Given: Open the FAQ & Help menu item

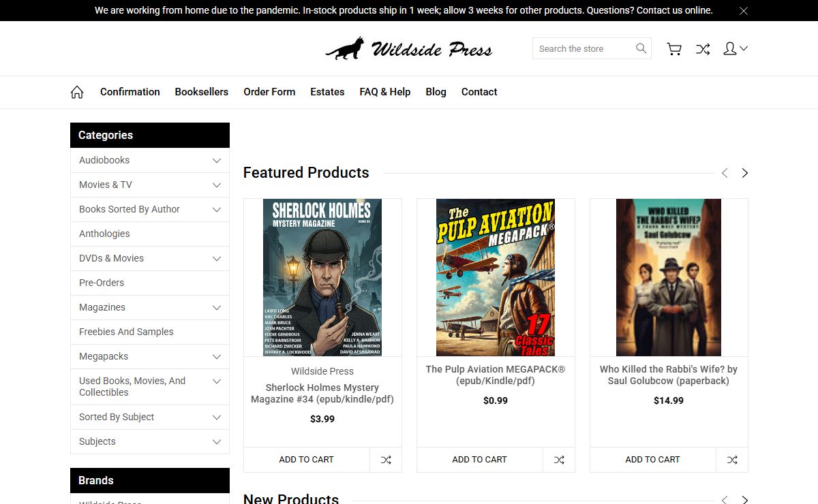Looking at the screenshot, I should pyautogui.click(x=384, y=92).
